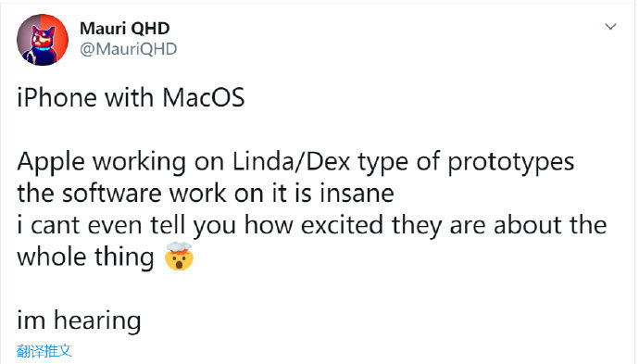Click the 'Linda/Dex' text in the tweet
The width and height of the screenshot is (639, 364).
292,162
